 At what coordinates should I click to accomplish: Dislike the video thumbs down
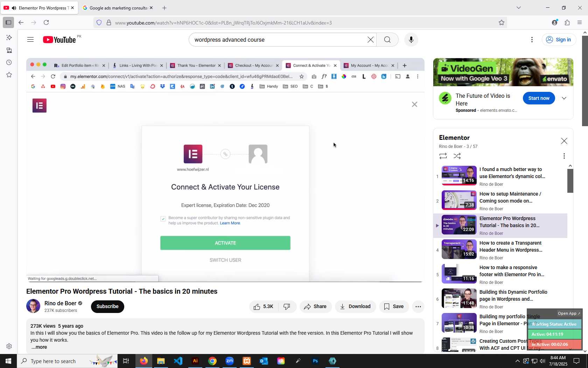287,307
